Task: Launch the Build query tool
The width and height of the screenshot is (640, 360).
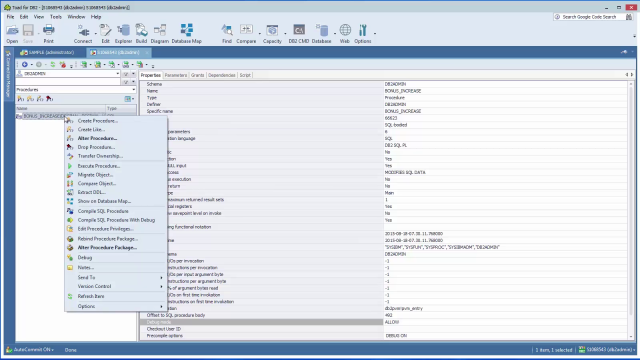Action: point(141,33)
